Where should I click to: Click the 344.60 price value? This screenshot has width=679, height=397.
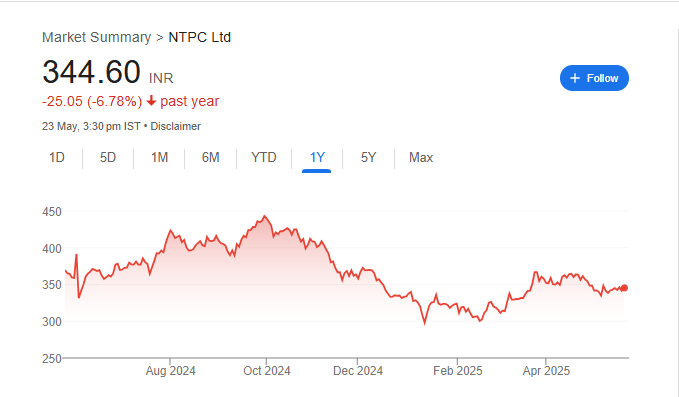tap(91, 72)
